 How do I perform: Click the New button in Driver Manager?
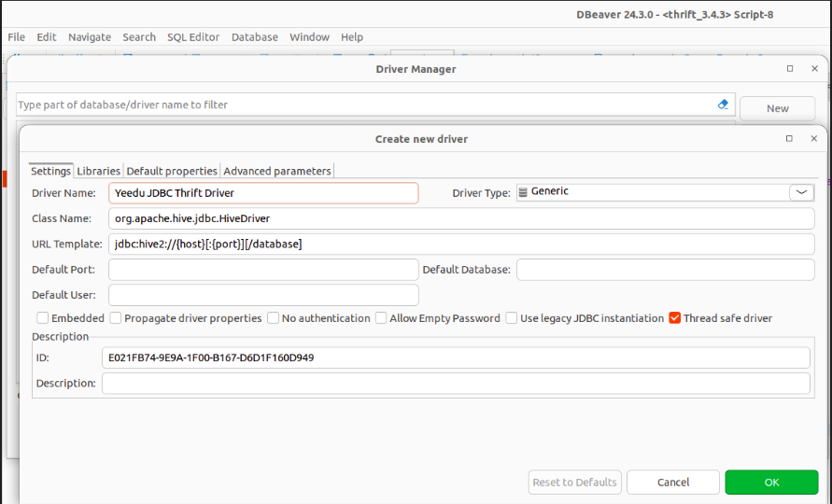pyautogui.click(x=777, y=108)
